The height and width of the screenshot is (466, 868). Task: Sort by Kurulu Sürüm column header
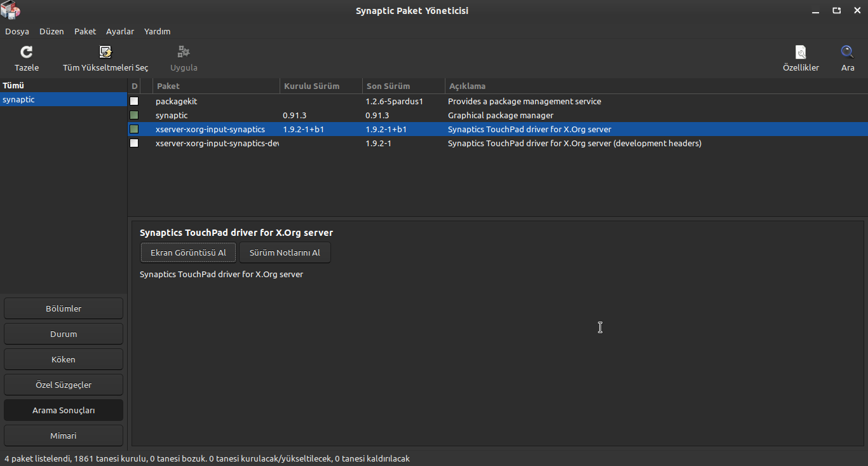321,86
